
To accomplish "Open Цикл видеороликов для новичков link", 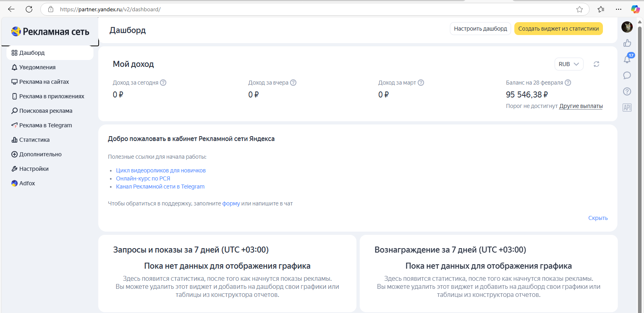I will [x=161, y=170].
